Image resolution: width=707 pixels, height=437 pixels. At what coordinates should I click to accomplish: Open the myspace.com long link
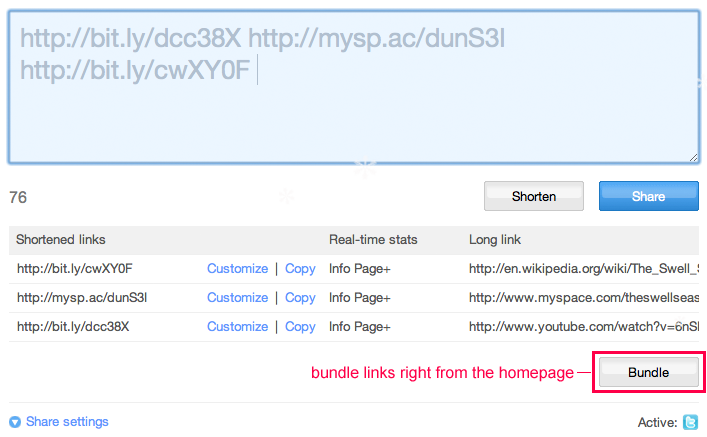point(584,298)
